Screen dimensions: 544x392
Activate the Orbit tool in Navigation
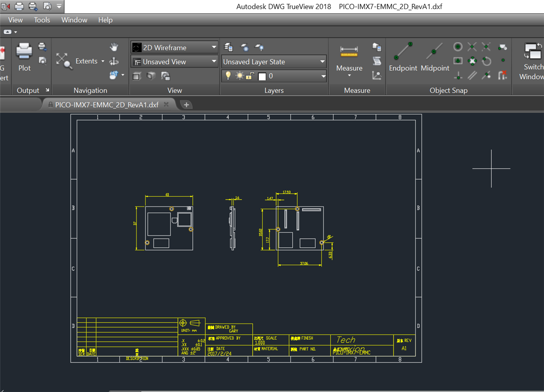[x=114, y=61]
